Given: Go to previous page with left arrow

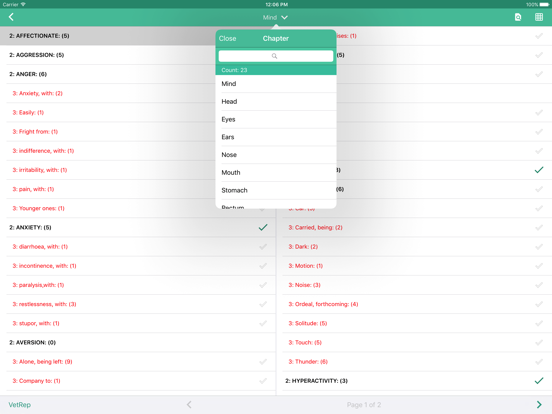Looking at the screenshot, I should [189, 404].
